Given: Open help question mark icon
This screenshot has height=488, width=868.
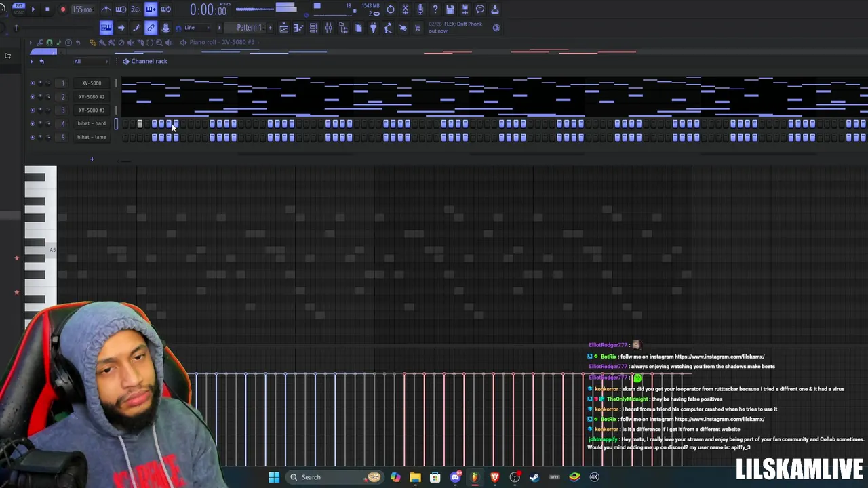Looking at the screenshot, I should click(x=435, y=9).
